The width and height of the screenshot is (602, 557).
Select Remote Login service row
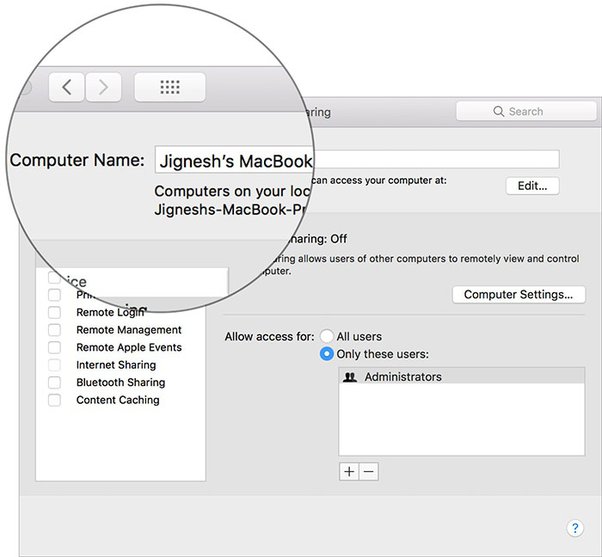coord(121,312)
